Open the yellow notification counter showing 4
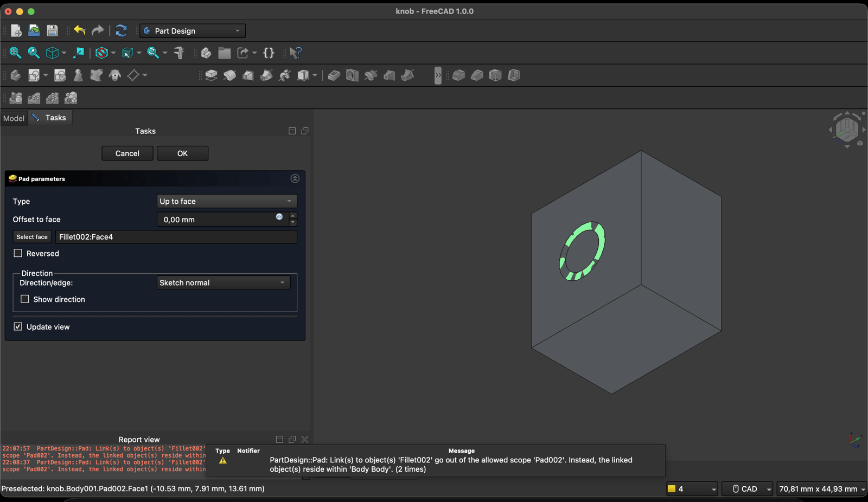The image size is (868, 502). pos(692,489)
